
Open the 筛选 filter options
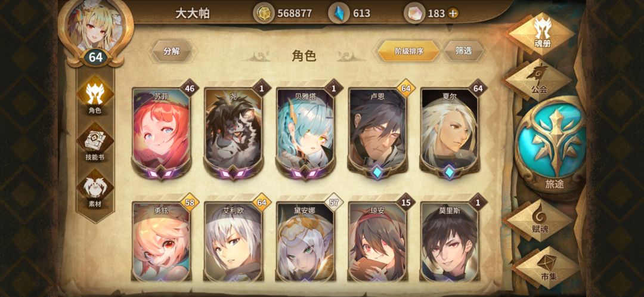pos(463,51)
